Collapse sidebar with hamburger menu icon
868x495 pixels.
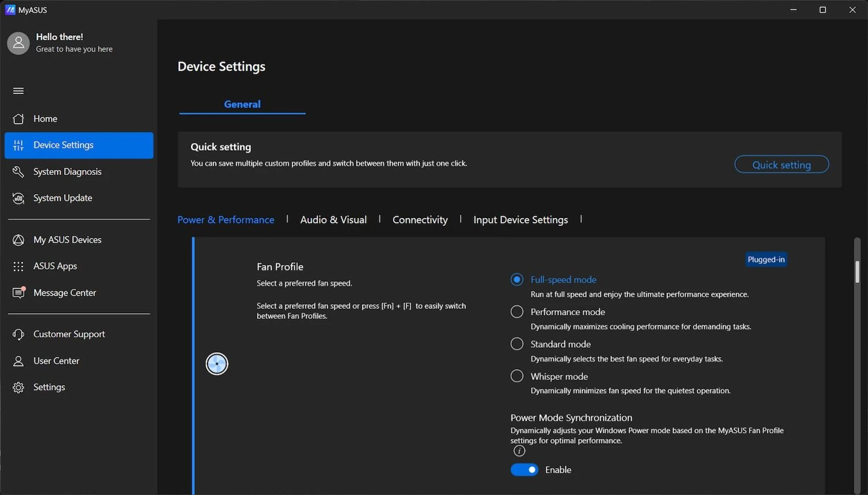18,91
